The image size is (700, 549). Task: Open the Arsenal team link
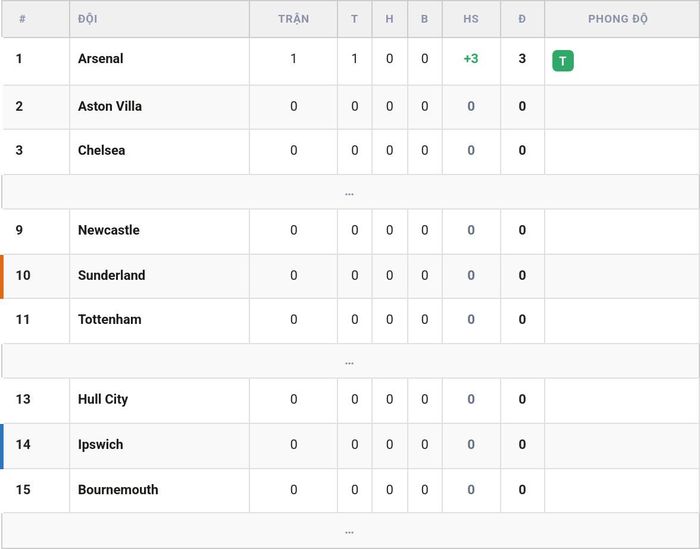pos(100,58)
